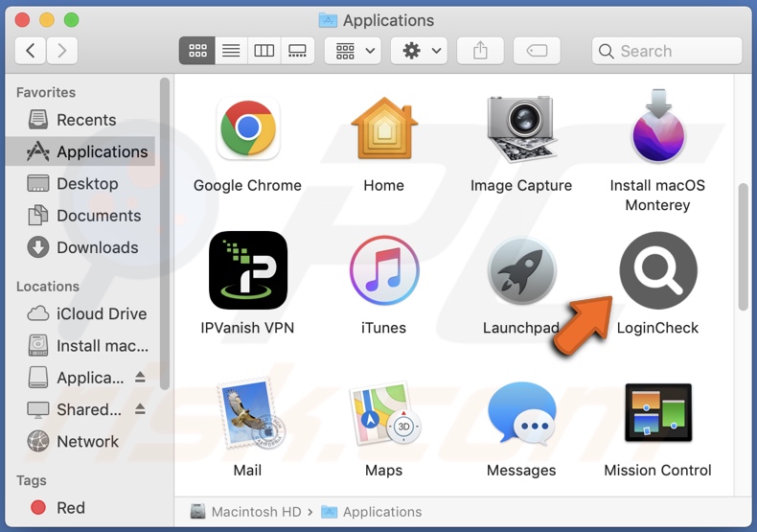Select the Mail stamp icon
Image resolution: width=757 pixels, height=532 pixels.
click(x=251, y=414)
